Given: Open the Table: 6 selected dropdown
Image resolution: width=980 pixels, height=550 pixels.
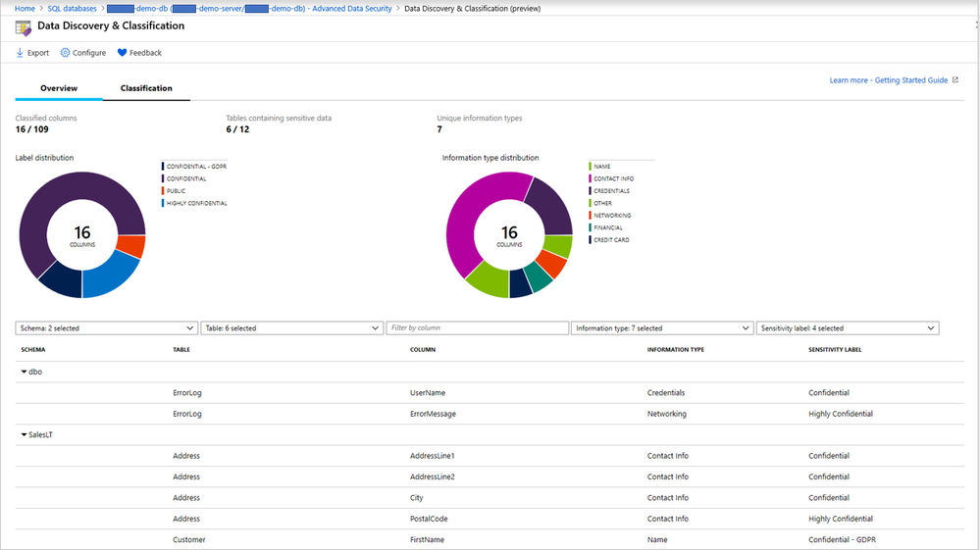Looking at the screenshot, I should click(292, 328).
